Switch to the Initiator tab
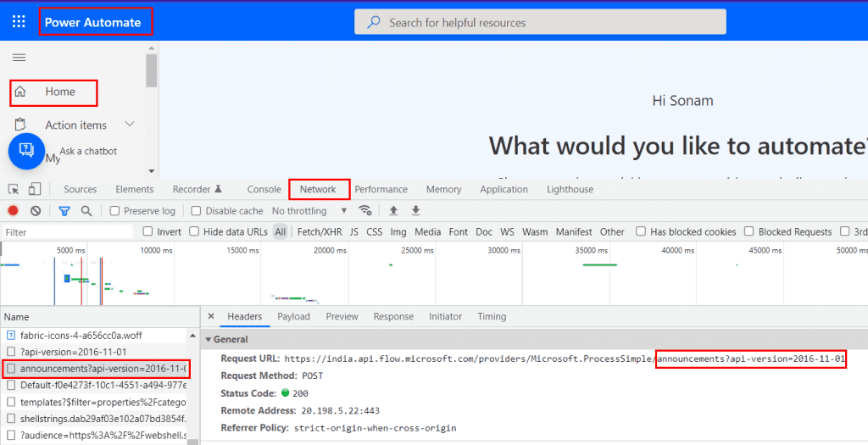868x445 pixels. click(445, 317)
